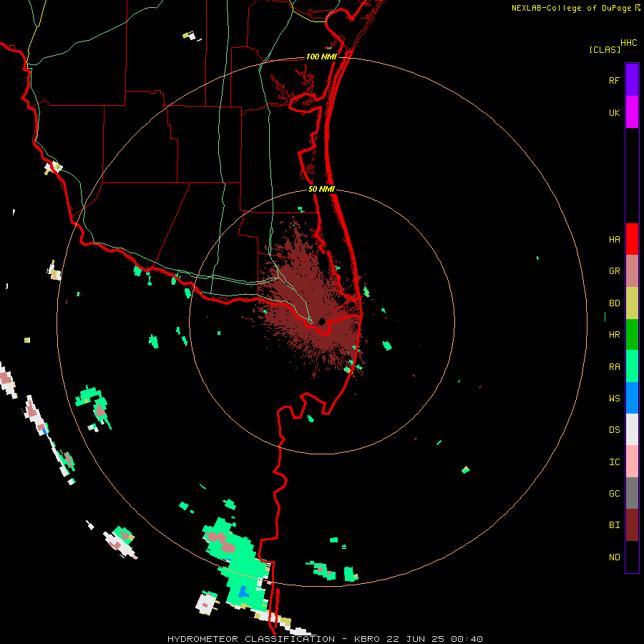Screen dimensions: 644x644
Task: Select the BI brown legend swatch
Action: 632,525
